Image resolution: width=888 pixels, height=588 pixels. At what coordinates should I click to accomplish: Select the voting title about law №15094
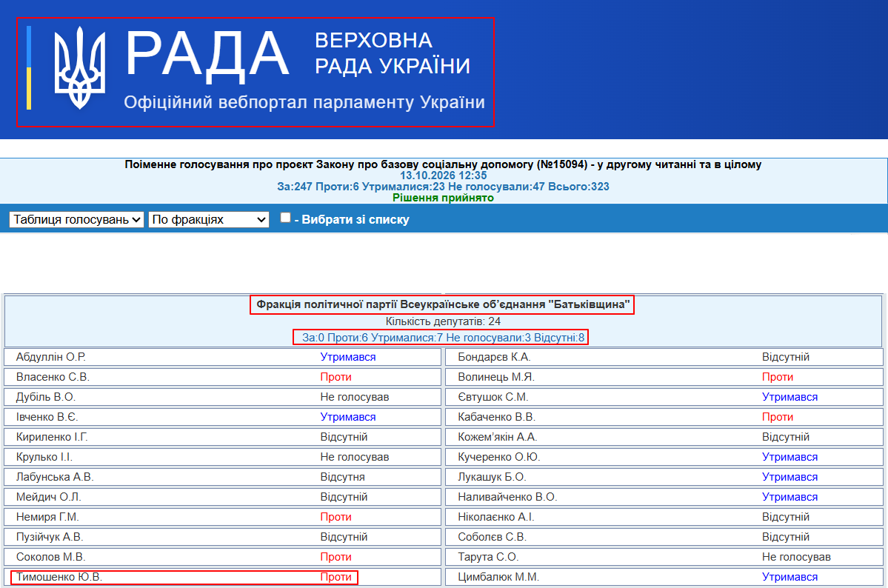[443, 164]
